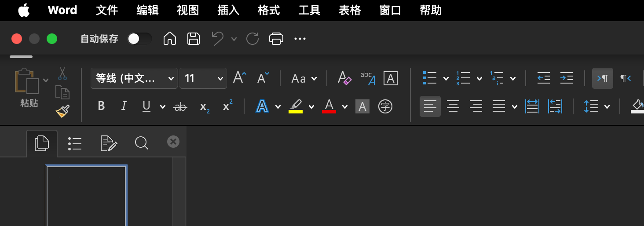This screenshot has width=644, height=226.
Task: Cut selection with scissors icon
Action: pos(62,73)
